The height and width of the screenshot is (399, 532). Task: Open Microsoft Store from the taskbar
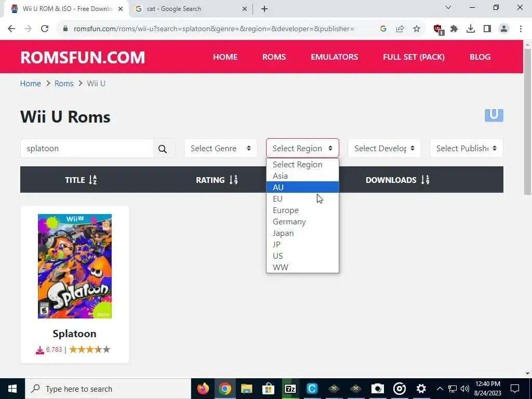pyautogui.click(x=268, y=389)
